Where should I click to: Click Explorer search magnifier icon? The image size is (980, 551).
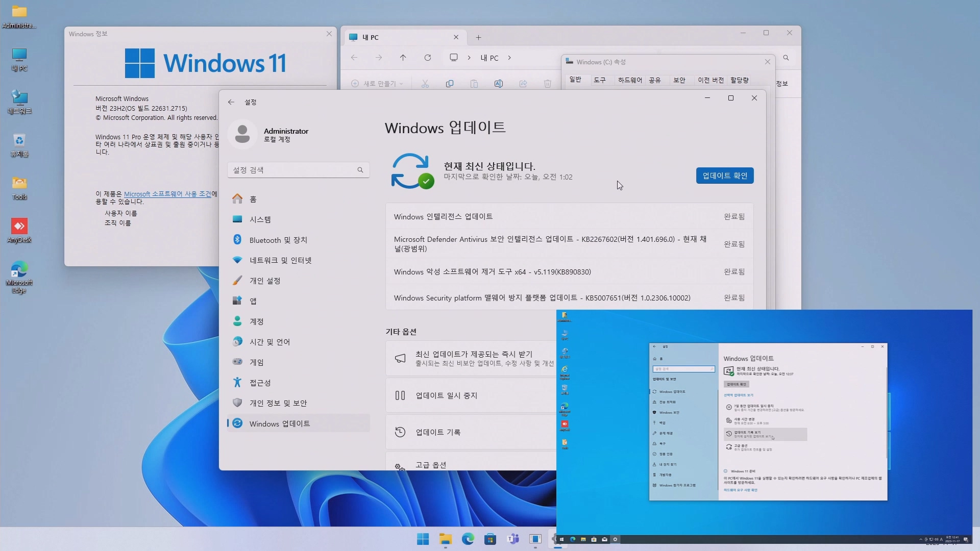point(786,58)
